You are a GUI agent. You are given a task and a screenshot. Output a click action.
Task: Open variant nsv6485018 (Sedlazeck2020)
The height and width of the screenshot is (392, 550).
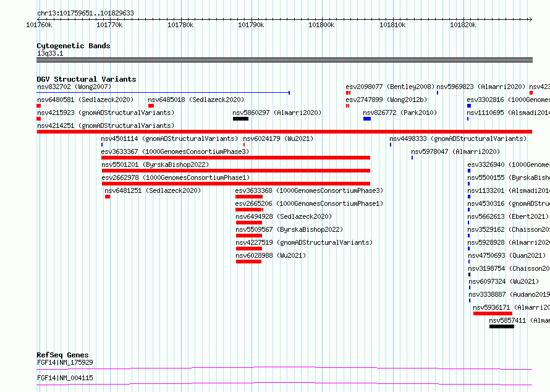pyautogui.click(x=196, y=100)
